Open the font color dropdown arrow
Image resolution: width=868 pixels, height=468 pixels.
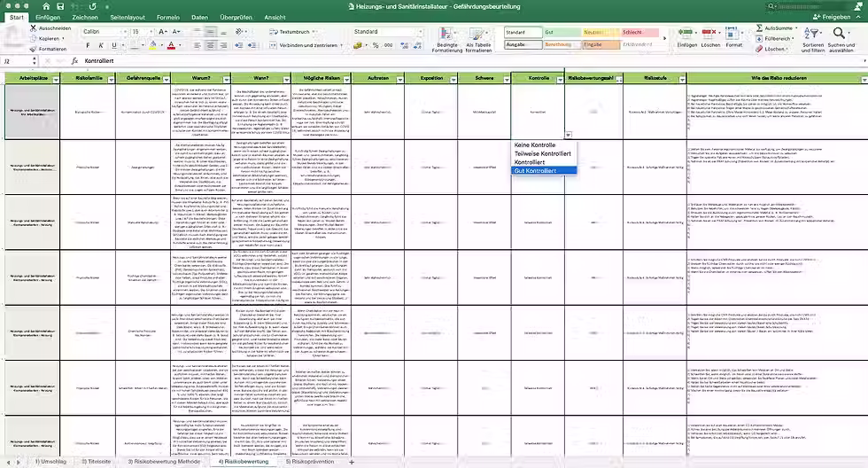click(179, 45)
